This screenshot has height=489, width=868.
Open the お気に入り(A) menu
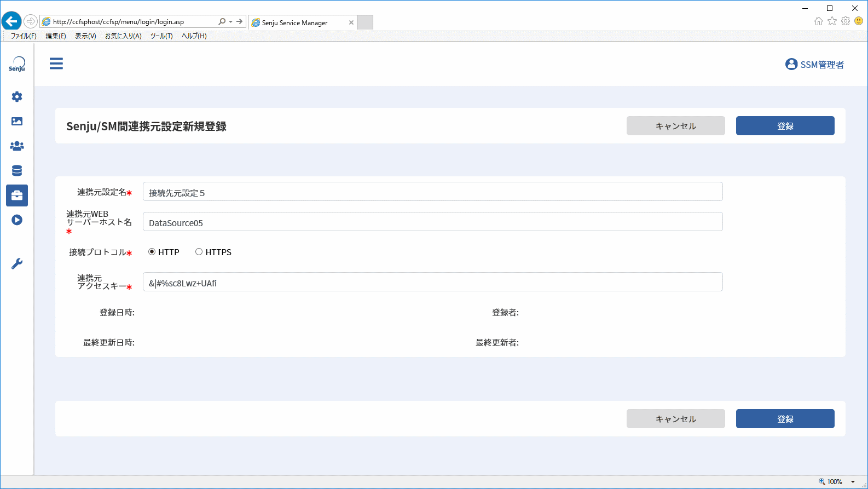click(123, 36)
